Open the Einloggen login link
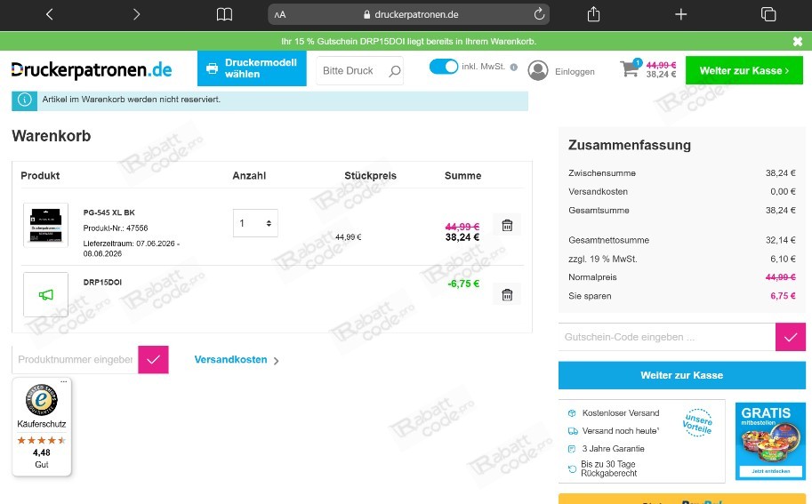This screenshot has width=812, height=504. pos(575,72)
